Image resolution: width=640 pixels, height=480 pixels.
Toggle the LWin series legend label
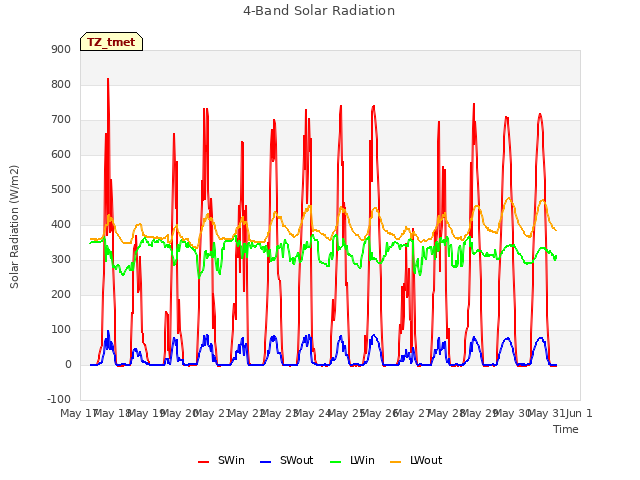pyautogui.click(x=362, y=460)
